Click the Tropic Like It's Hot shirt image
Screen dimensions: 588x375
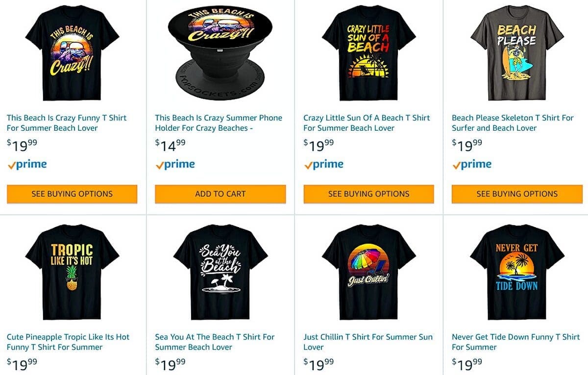tap(72, 272)
